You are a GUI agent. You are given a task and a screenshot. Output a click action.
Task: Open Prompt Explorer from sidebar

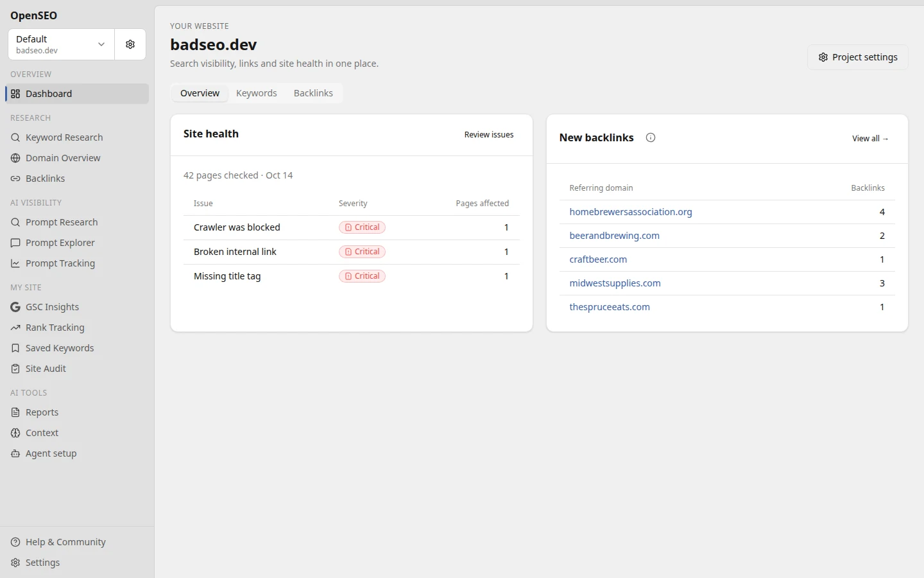point(77,243)
